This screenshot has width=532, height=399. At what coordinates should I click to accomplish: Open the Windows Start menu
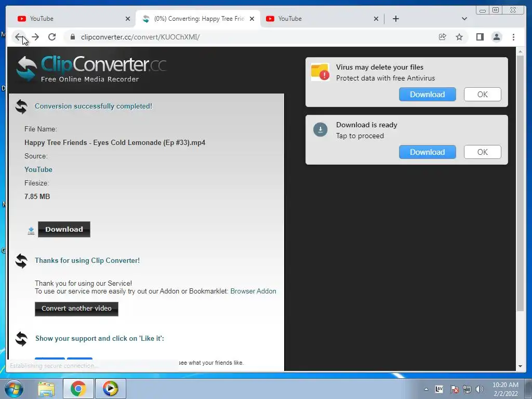click(x=14, y=389)
